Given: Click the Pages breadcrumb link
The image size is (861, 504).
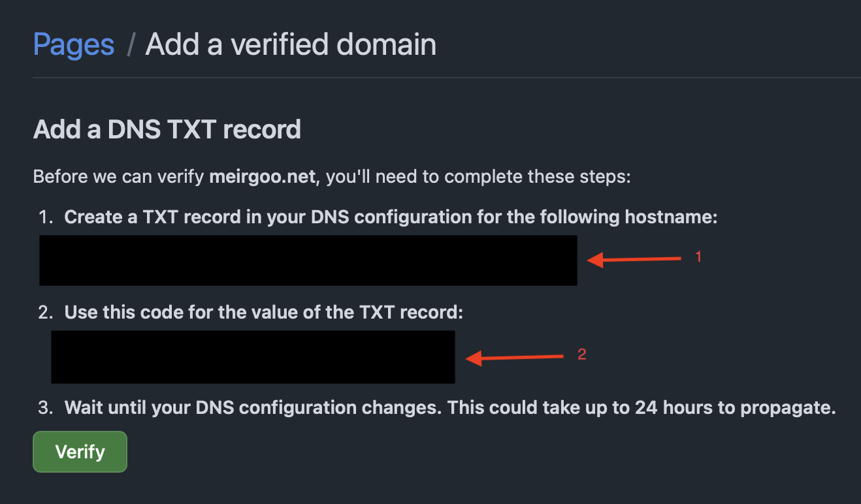Looking at the screenshot, I should click(74, 44).
